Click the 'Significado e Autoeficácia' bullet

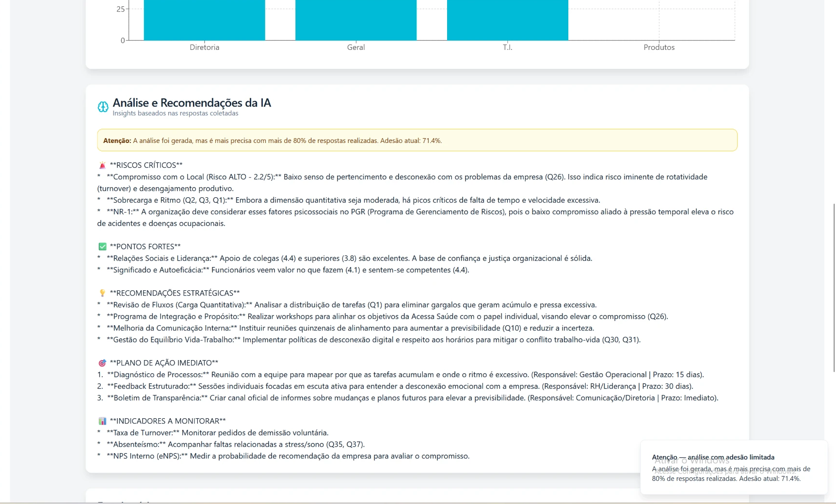pos(283,270)
